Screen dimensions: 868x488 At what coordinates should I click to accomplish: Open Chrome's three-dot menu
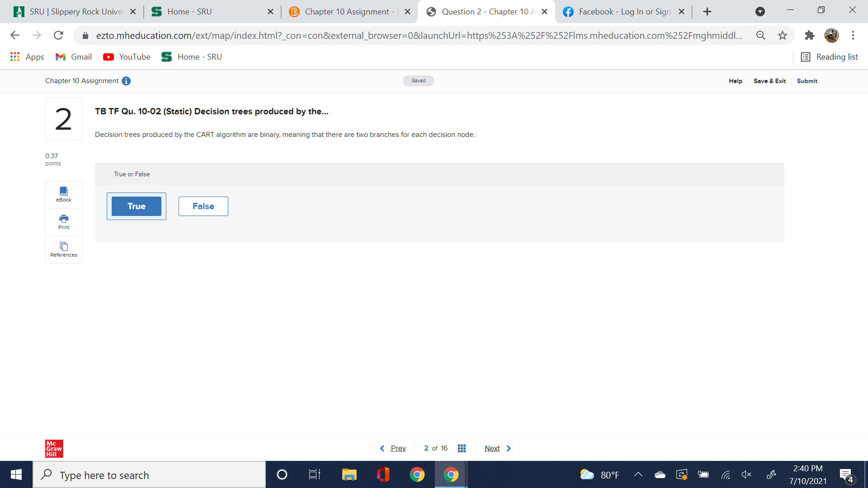(x=853, y=35)
